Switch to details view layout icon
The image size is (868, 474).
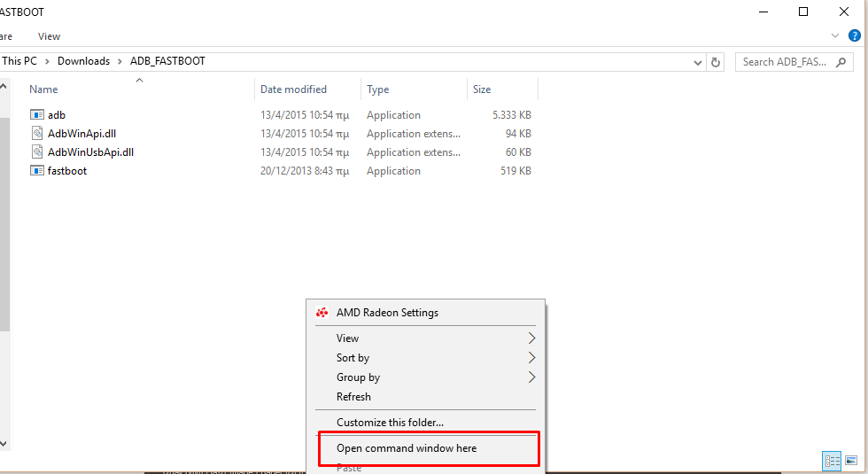coord(832,461)
